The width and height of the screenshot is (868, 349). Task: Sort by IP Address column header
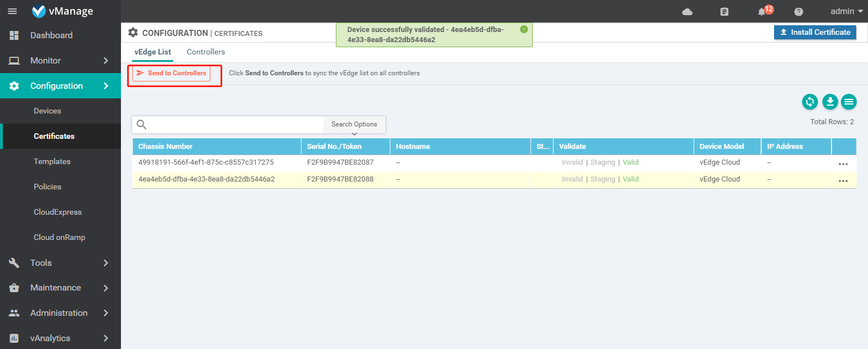[796, 146]
